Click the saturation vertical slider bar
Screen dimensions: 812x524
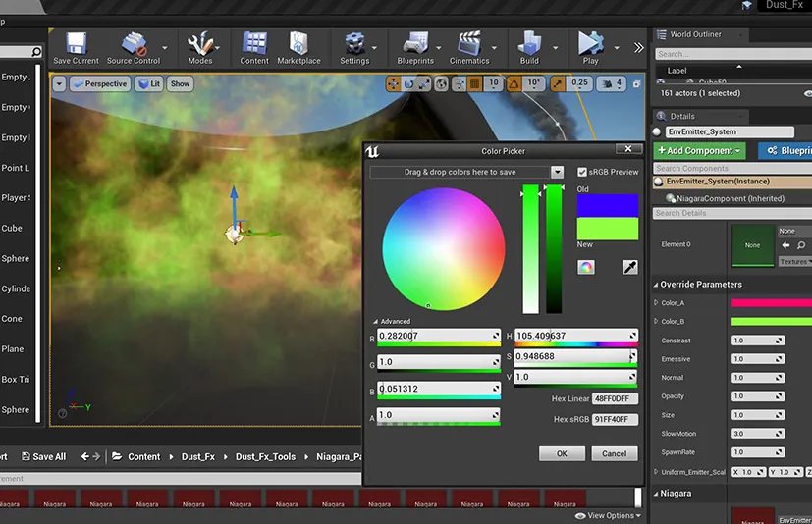pos(531,249)
